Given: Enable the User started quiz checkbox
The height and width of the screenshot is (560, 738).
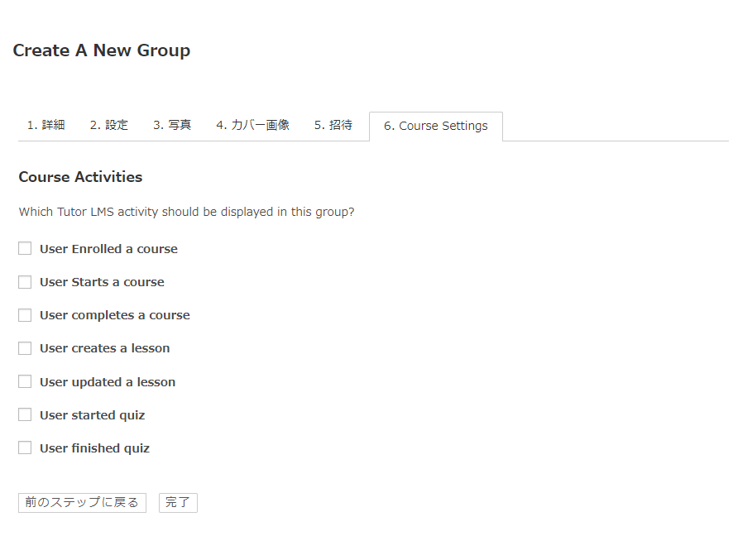Looking at the screenshot, I should click(x=25, y=414).
